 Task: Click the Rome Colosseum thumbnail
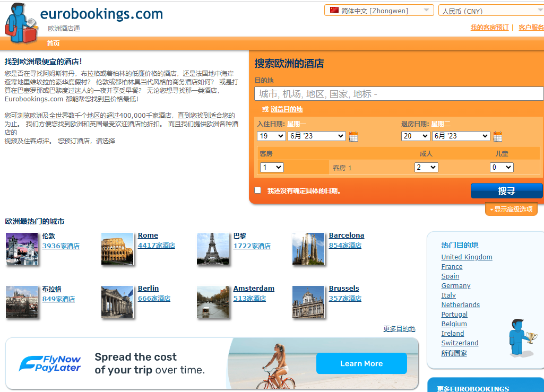point(117,248)
